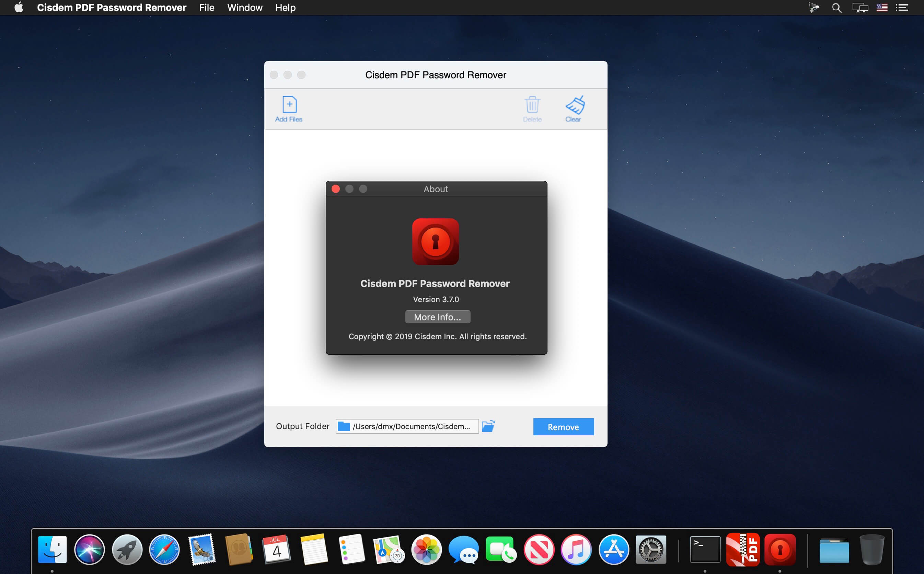Click the More Info... button
This screenshot has height=574, width=924.
[x=437, y=317]
